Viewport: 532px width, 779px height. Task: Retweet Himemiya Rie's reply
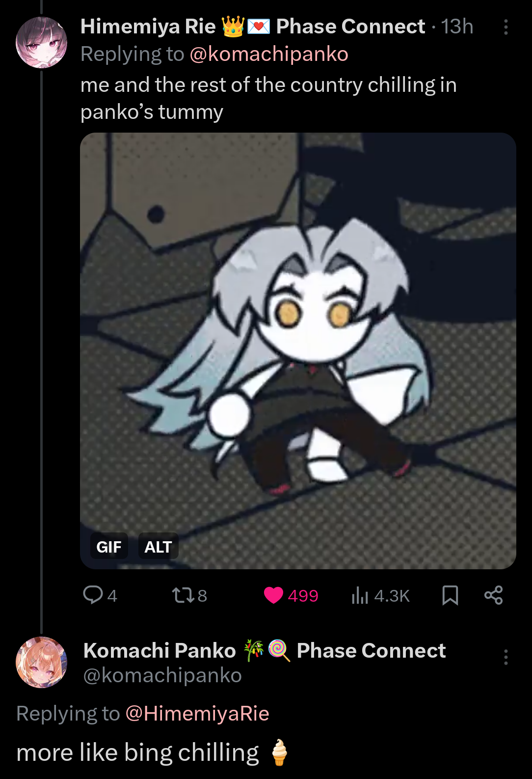coord(189,595)
